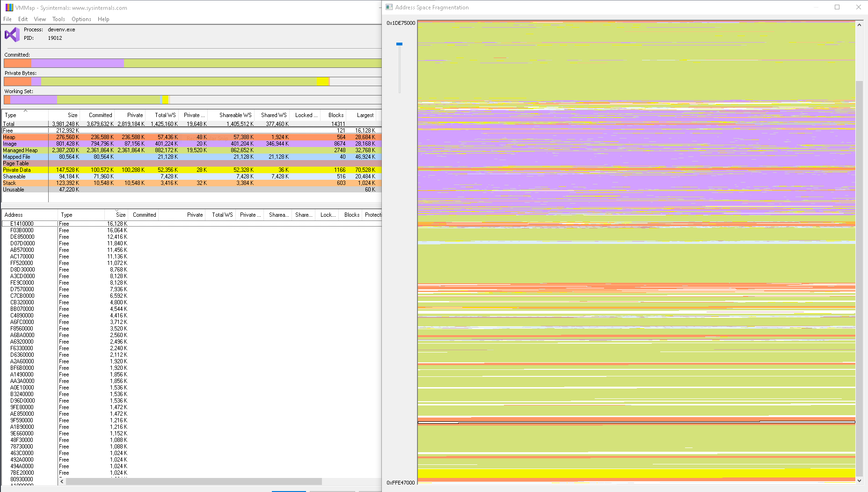Click Protection column header in details list
The width and height of the screenshot is (868, 492).
tap(372, 215)
